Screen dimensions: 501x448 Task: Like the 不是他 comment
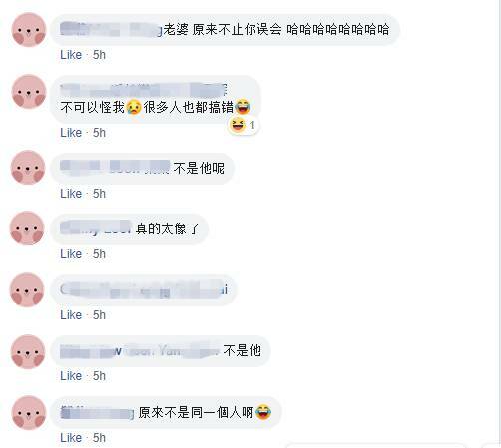(71, 376)
